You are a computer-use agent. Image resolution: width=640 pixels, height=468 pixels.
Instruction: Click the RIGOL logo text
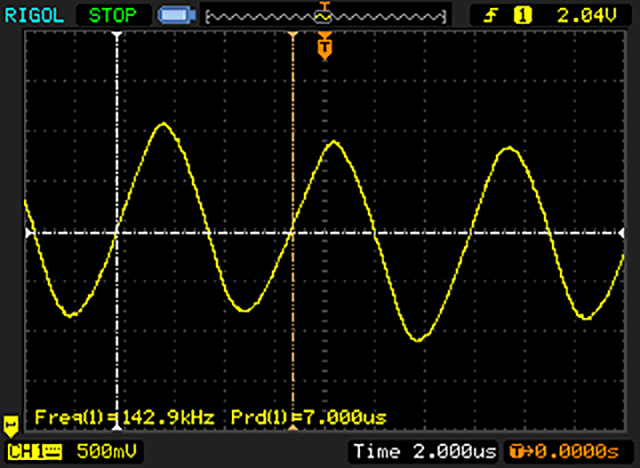(x=34, y=16)
